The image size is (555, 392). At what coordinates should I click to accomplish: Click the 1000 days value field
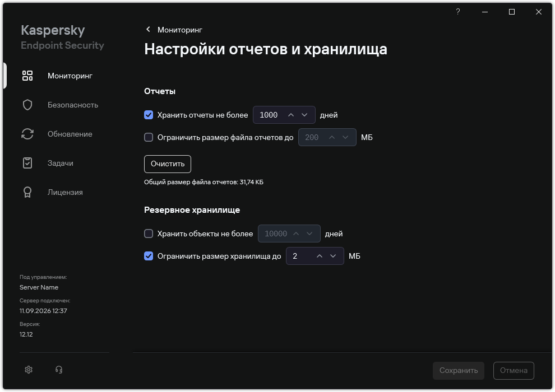(284, 115)
